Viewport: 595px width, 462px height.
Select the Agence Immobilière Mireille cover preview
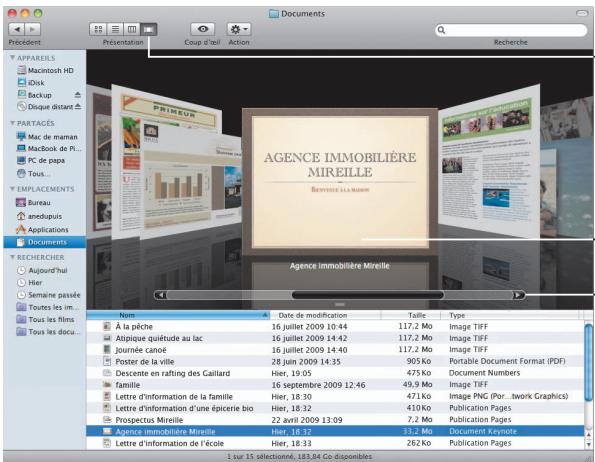(x=340, y=181)
